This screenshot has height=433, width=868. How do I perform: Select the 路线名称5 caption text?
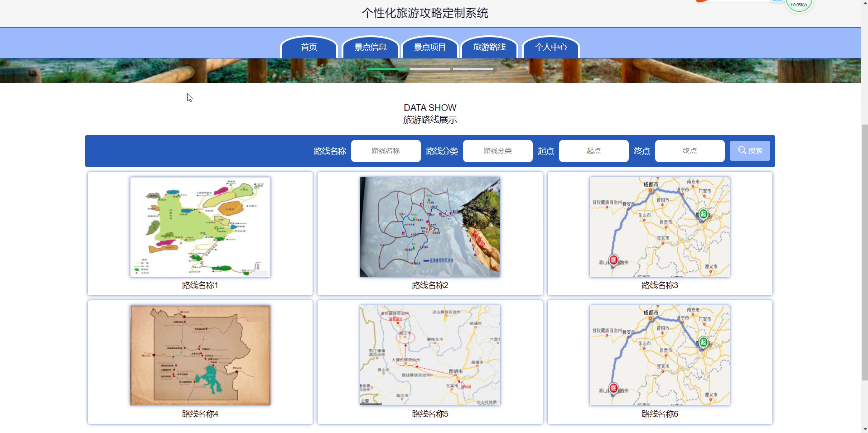(430, 414)
